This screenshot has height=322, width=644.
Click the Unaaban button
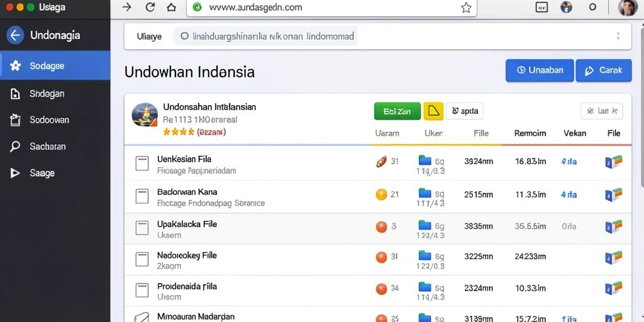click(x=539, y=70)
